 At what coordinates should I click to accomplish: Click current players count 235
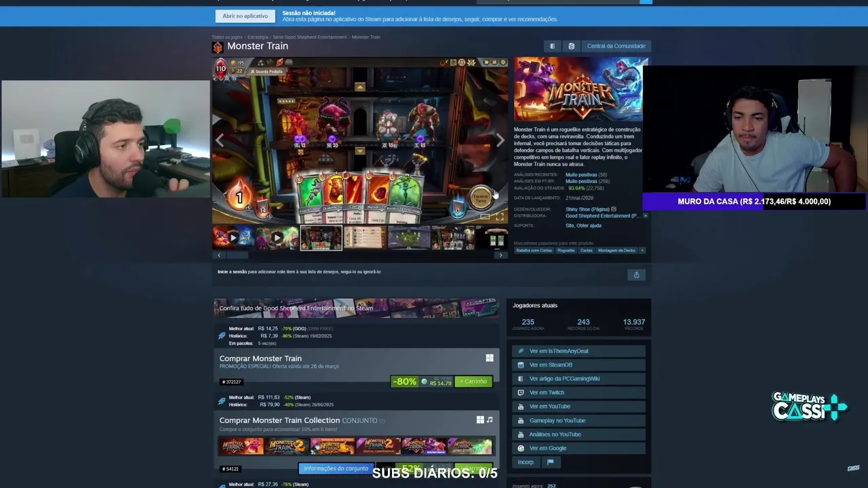tap(528, 322)
